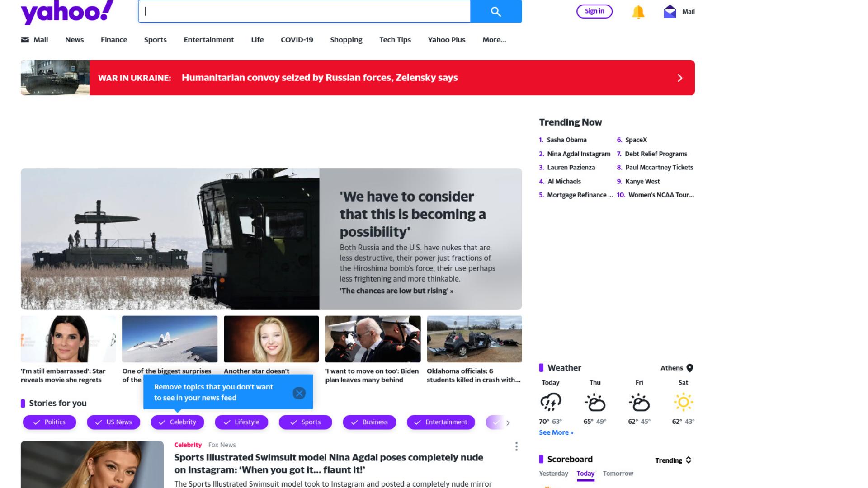Viewport: 868px width, 488px height.
Task: Open Mail via envelope icon in header
Action: (x=670, y=12)
